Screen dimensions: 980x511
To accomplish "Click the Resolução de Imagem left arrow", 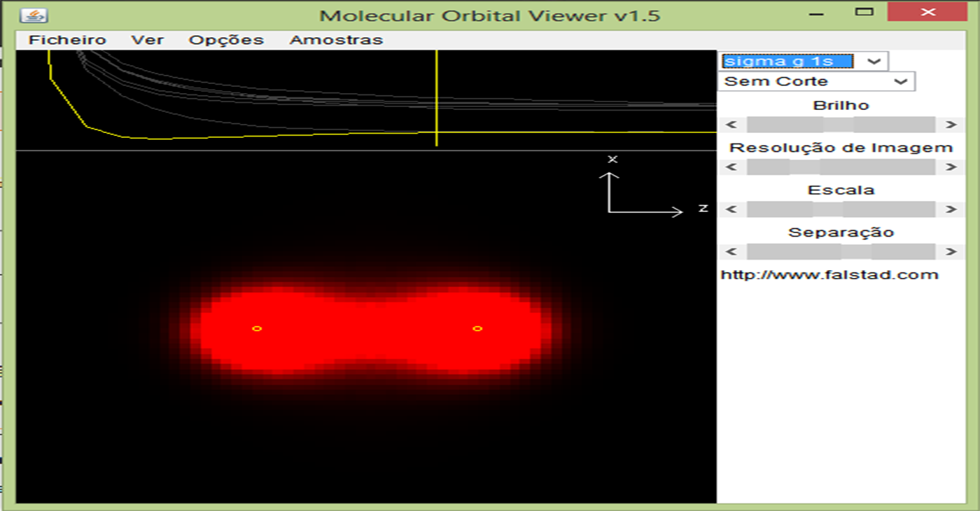I will pyautogui.click(x=731, y=167).
